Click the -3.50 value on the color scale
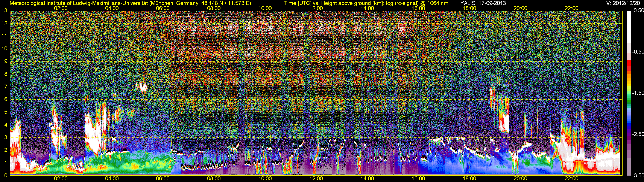 pos(638,176)
